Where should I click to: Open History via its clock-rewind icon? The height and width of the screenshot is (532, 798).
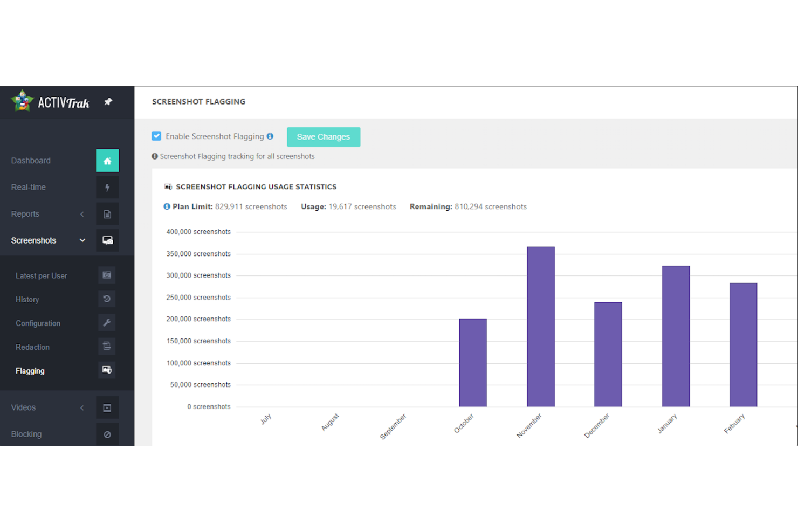[x=107, y=299]
